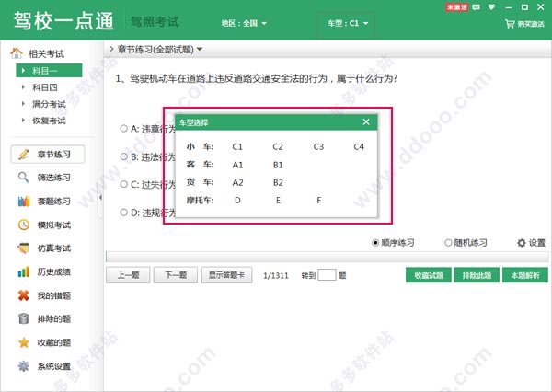
Task: Click the 排除此题 green button
Action: click(x=477, y=275)
